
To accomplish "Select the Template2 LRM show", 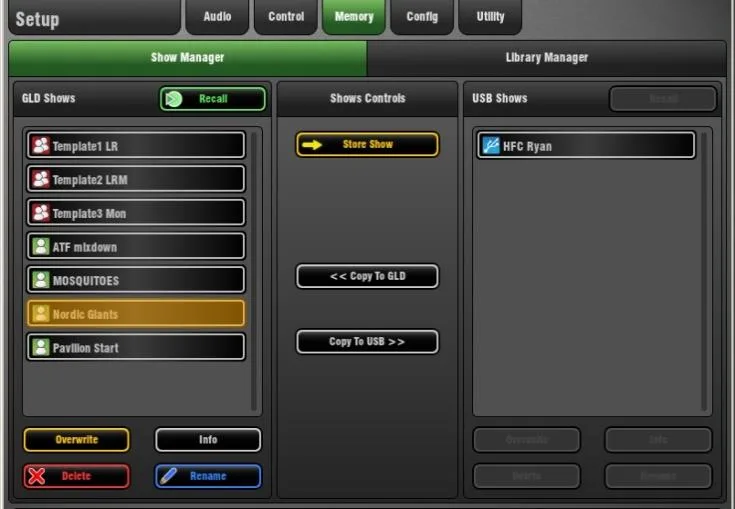I will [136, 179].
